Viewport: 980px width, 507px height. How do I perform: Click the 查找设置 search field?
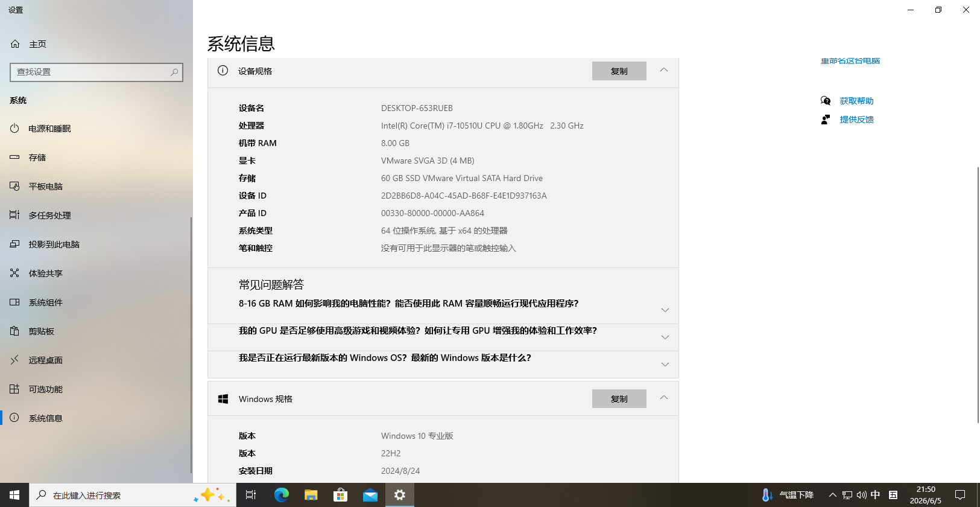[96, 72]
